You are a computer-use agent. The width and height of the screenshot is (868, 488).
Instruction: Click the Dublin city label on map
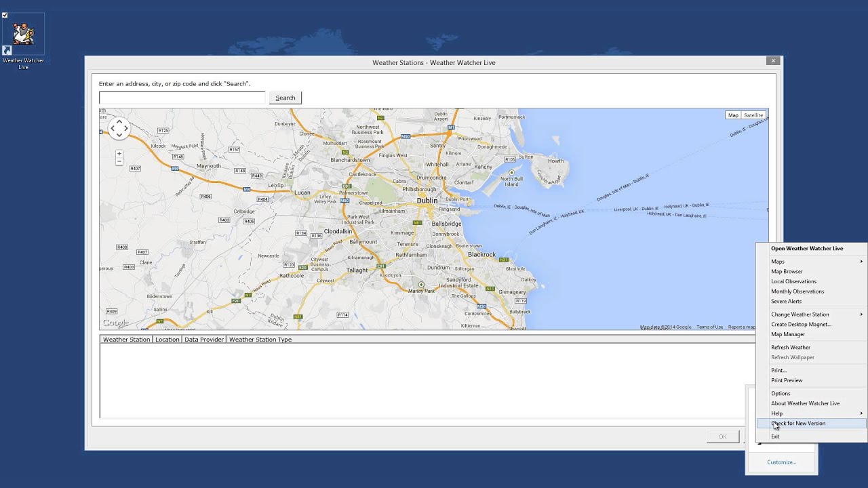click(427, 201)
